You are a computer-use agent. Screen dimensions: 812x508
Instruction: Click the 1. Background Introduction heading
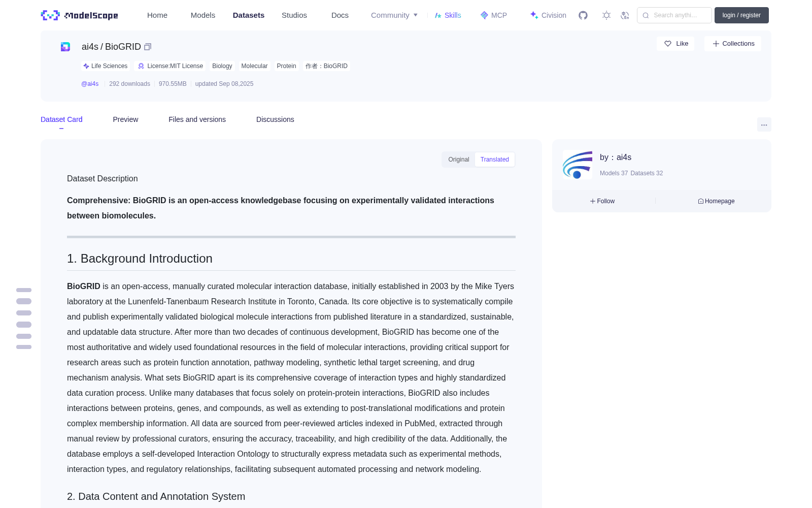point(140,259)
